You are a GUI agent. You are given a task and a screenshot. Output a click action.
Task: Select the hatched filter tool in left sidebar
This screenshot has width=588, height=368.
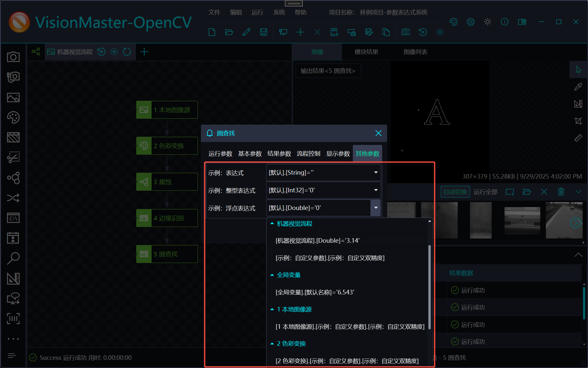pyautogui.click(x=13, y=137)
